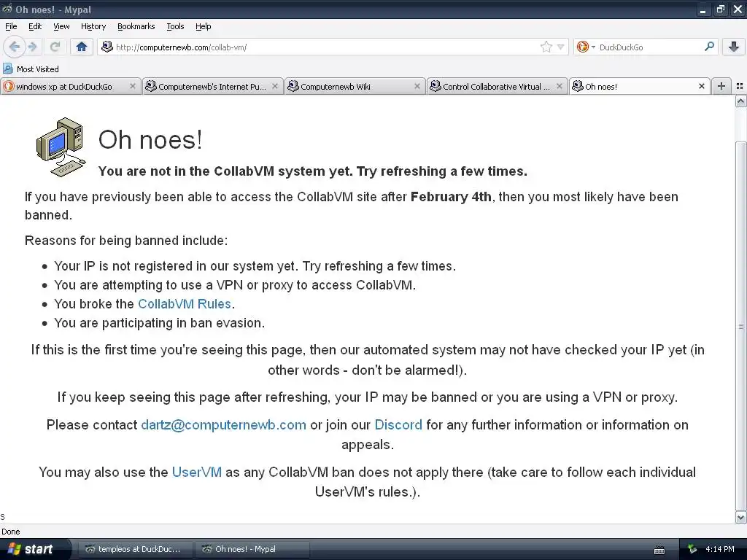Viewport: 747px width, 560px height.
Task: Open the Bookmarks menu
Action: (x=136, y=26)
